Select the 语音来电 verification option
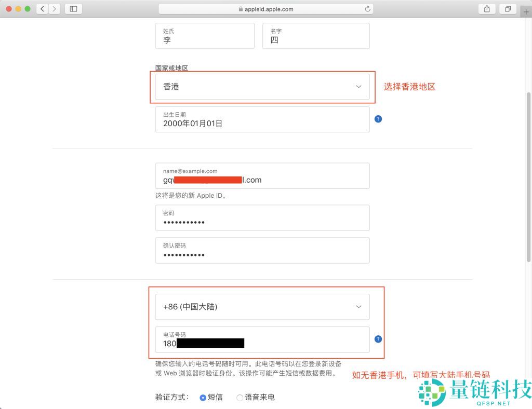 click(x=239, y=397)
